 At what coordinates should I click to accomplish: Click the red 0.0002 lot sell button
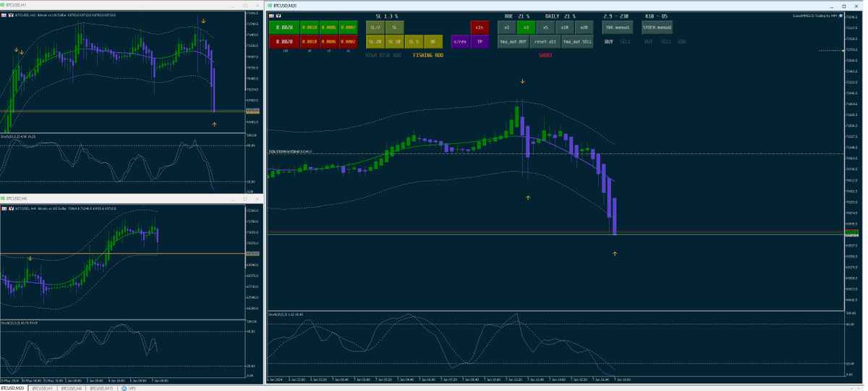pos(348,42)
